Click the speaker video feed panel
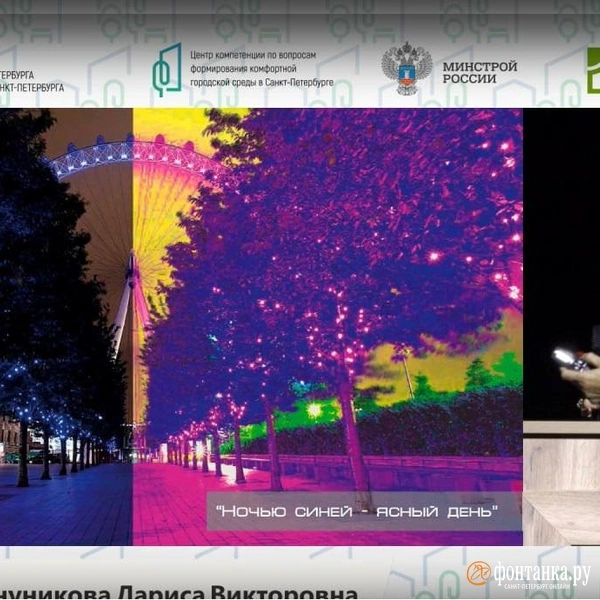Image resolution: width=600 pixels, height=600 pixels. (561, 327)
